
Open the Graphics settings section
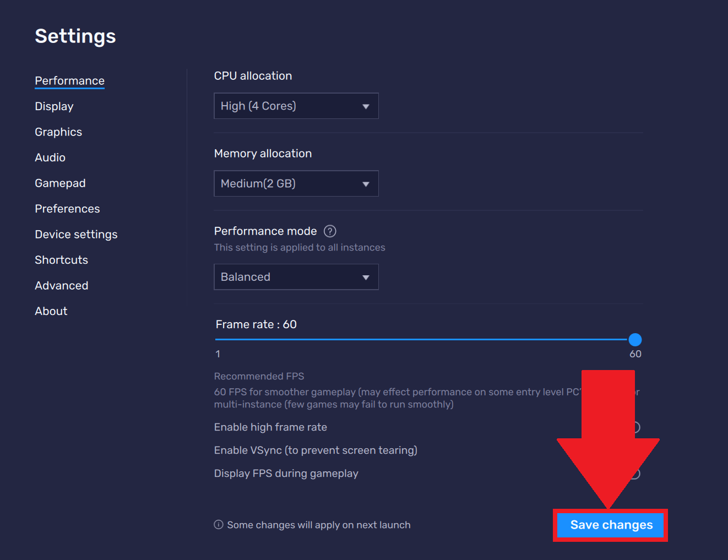(x=58, y=132)
